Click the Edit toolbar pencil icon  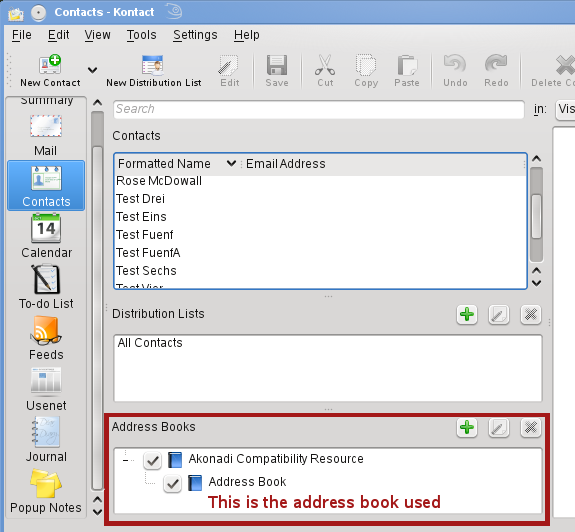click(x=228, y=65)
